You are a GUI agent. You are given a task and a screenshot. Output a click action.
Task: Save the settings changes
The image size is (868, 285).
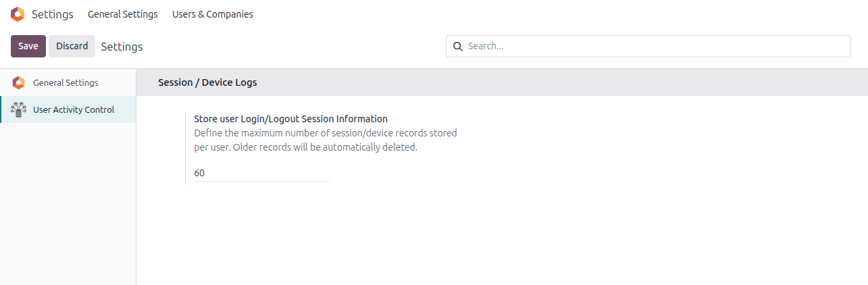[x=28, y=46]
